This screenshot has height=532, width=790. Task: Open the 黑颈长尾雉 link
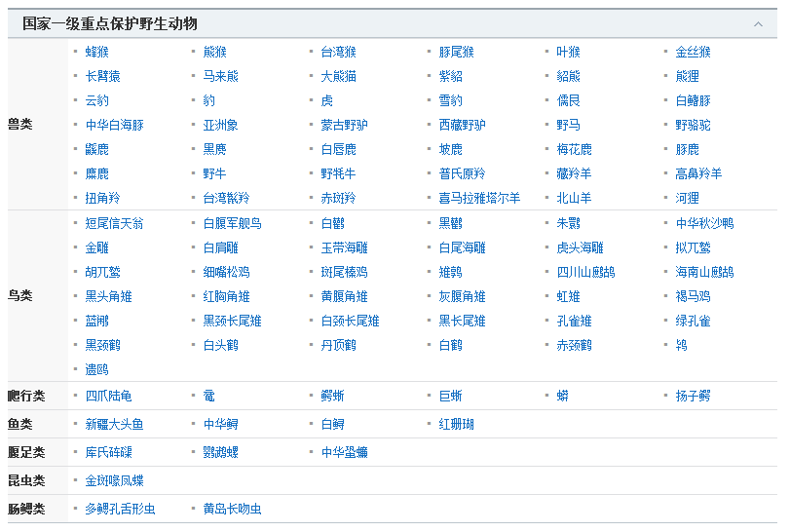point(233,321)
